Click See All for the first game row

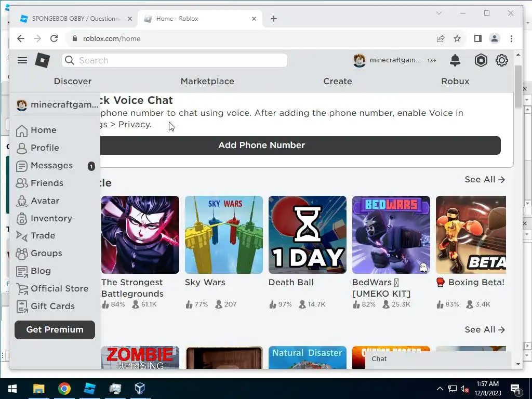tap(485, 179)
